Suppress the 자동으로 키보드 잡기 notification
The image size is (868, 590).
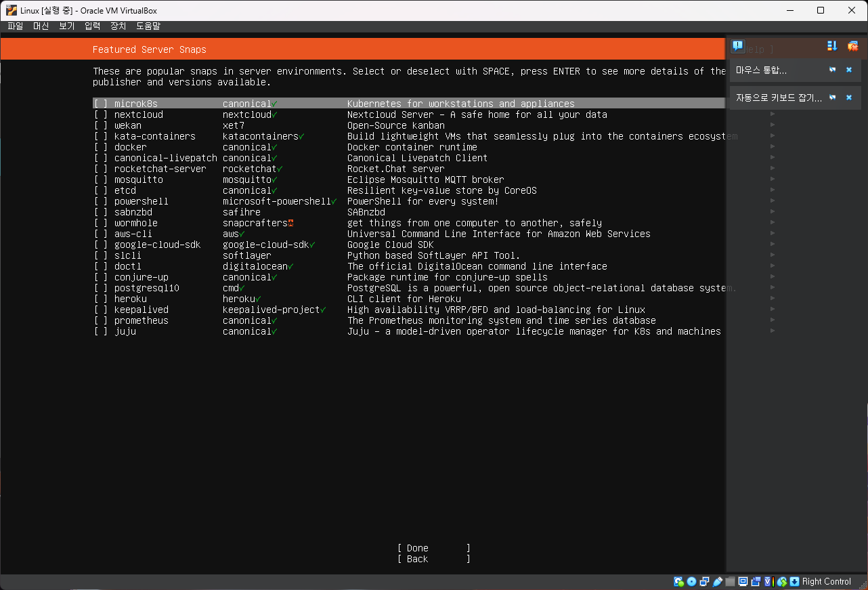(832, 98)
